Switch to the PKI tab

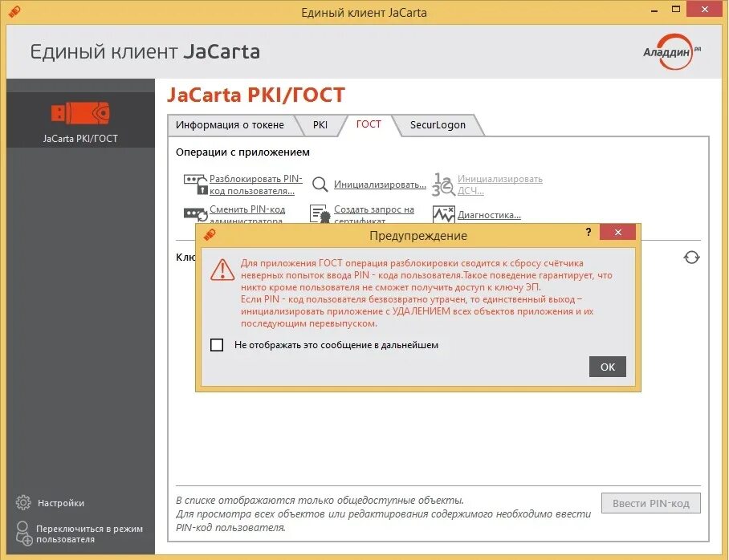[x=320, y=125]
